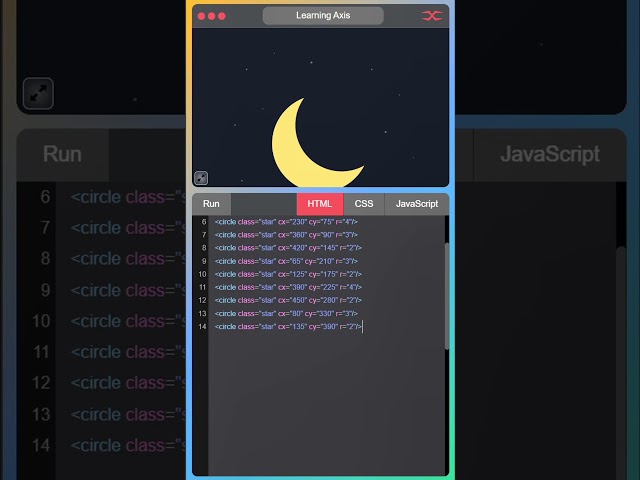
Task: Click the fullscreen expand icon in preview
Action: click(x=201, y=178)
